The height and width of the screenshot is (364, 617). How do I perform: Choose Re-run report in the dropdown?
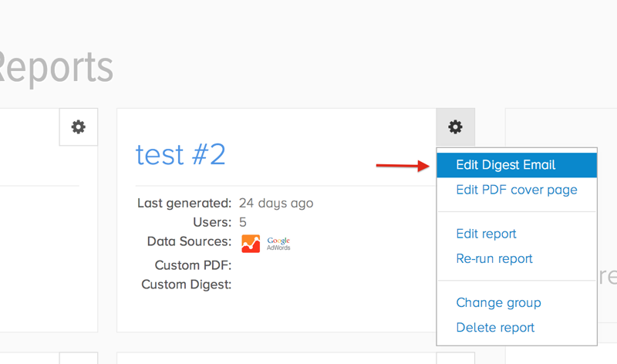[494, 258]
